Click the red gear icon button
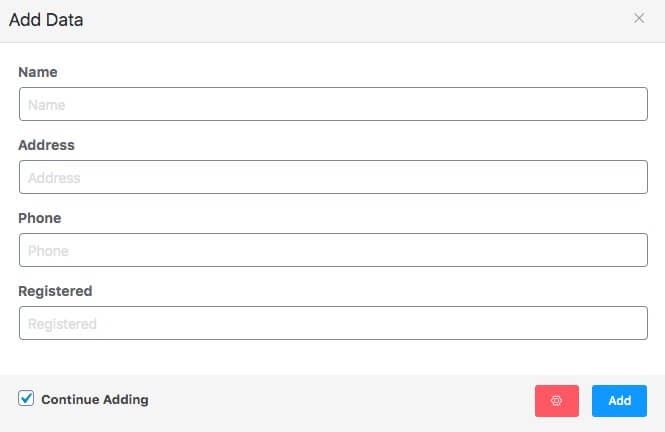The height and width of the screenshot is (432, 665). pos(556,401)
